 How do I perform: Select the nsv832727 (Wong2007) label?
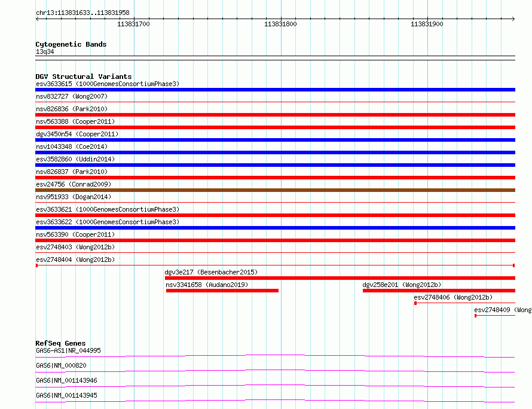(x=72, y=96)
